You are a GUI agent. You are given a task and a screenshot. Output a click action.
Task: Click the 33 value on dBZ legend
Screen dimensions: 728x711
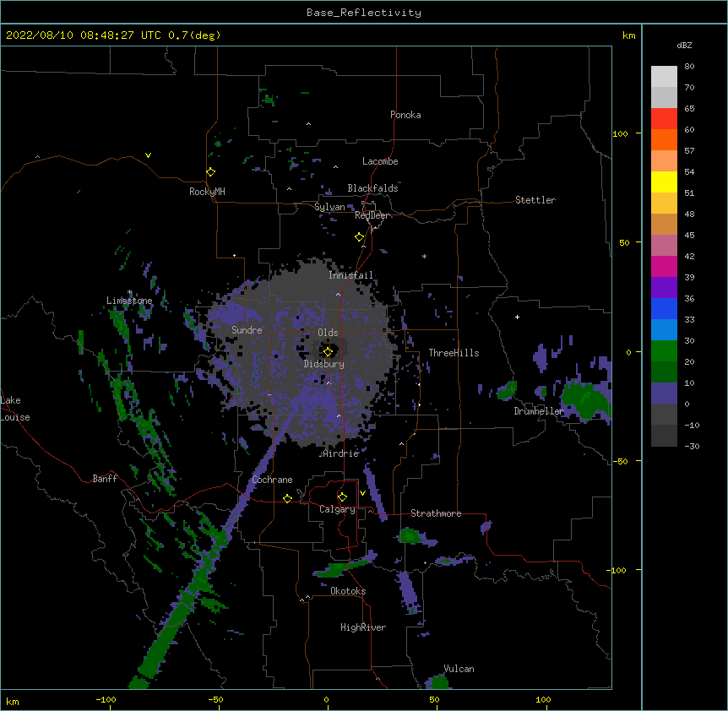point(689,320)
